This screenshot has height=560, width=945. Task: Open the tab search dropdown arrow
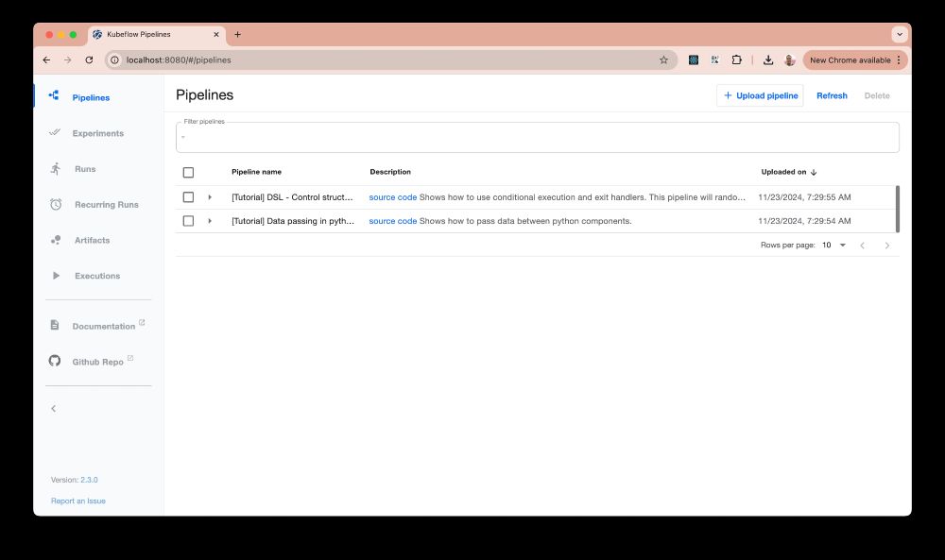pos(900,35)
